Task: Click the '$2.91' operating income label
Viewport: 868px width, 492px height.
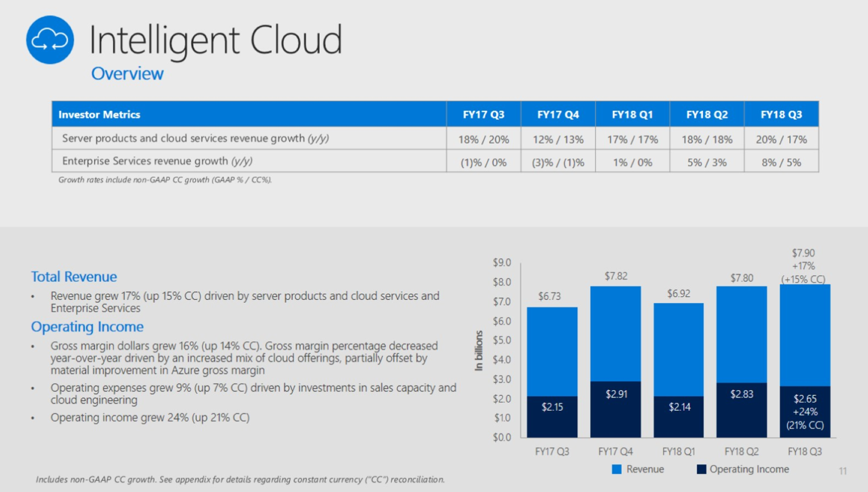Action: [x=617, y=394]
